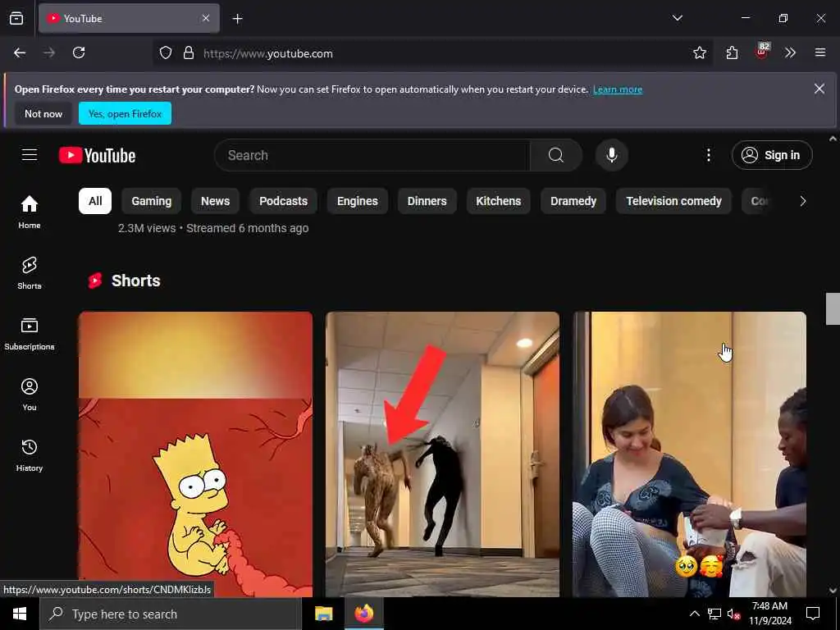Open a new tab with plus button
This screenshot has height=630, width=840.
click(x=237, y=19)
